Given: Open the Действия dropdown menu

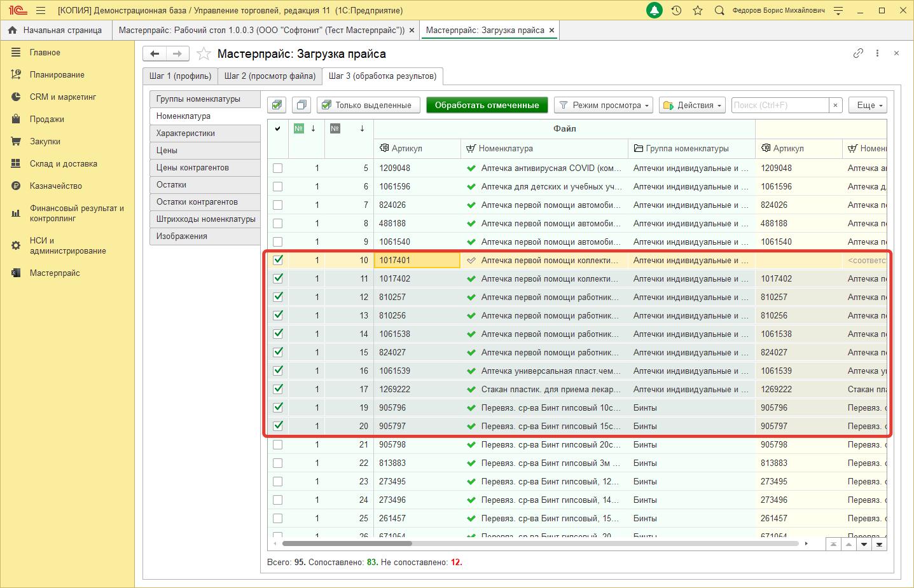Looking at the screenshot, I should pos(693,106).
